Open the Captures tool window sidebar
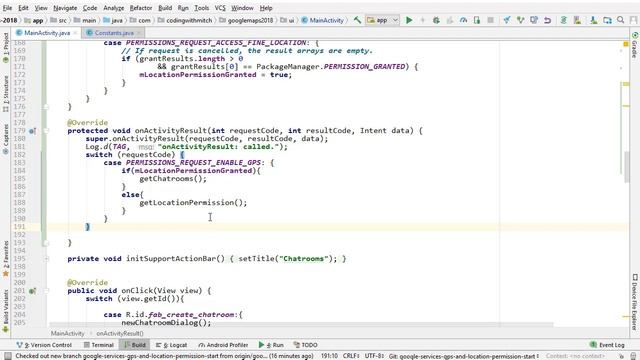 coord(6,139)
